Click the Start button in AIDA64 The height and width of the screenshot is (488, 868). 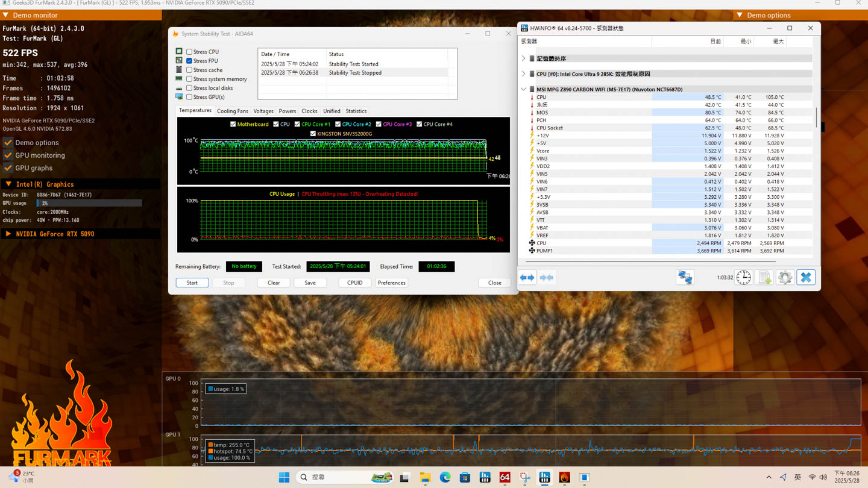pyautogui.click(x=192, y=283)
